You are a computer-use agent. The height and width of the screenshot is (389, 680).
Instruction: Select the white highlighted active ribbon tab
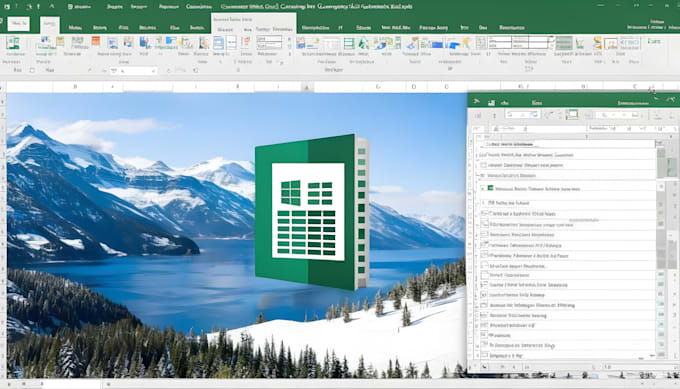point(49,25)
